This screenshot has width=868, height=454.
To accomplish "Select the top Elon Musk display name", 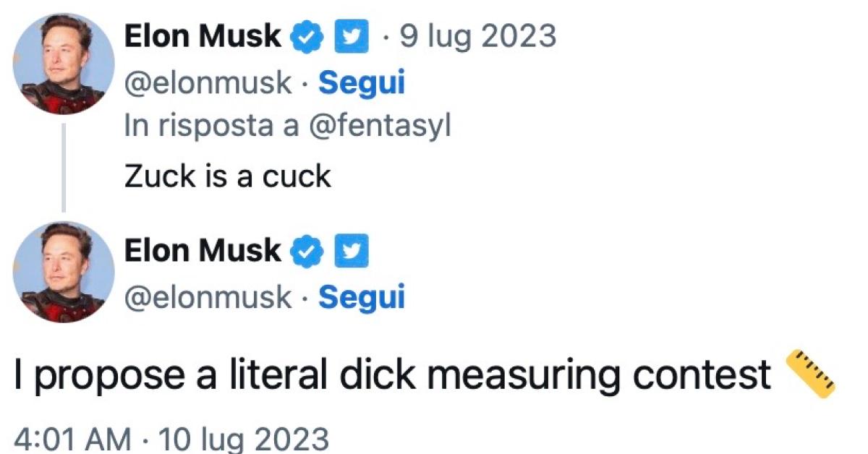I will click(203, 35).
